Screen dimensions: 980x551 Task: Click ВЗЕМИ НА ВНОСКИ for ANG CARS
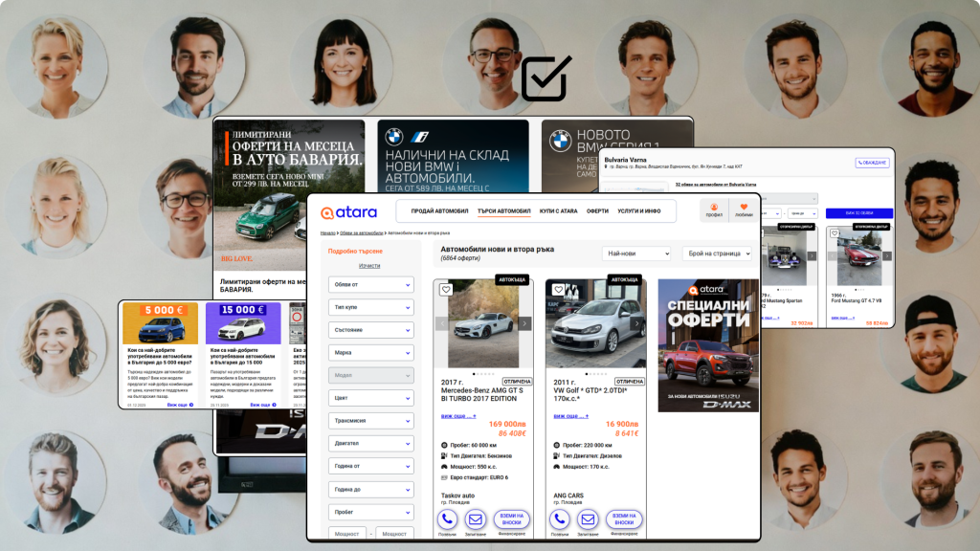624,519
